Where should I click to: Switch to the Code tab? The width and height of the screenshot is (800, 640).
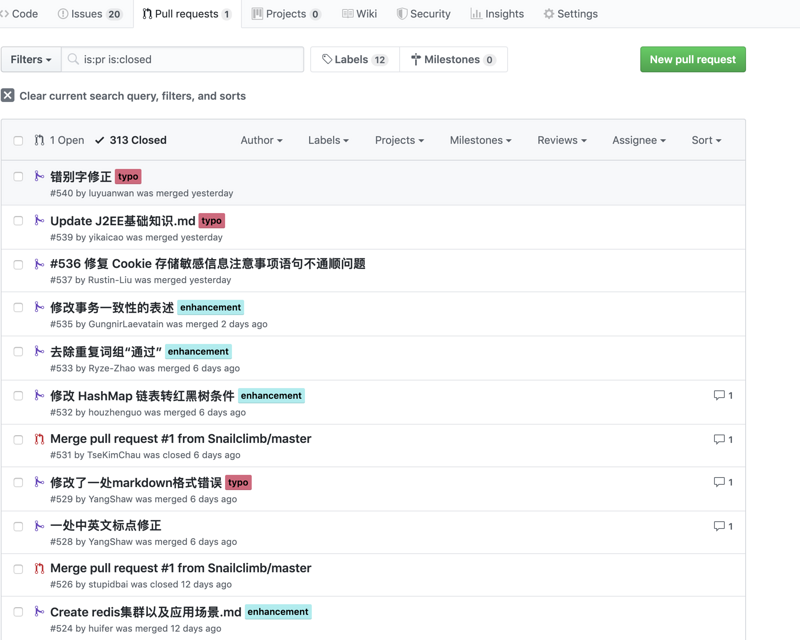(19, 14)
